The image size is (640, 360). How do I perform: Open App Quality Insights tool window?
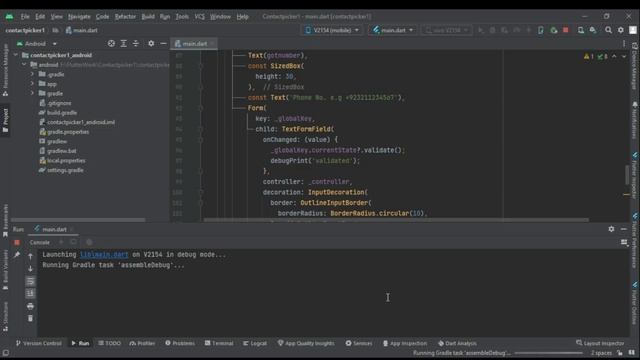click(306, 343)
